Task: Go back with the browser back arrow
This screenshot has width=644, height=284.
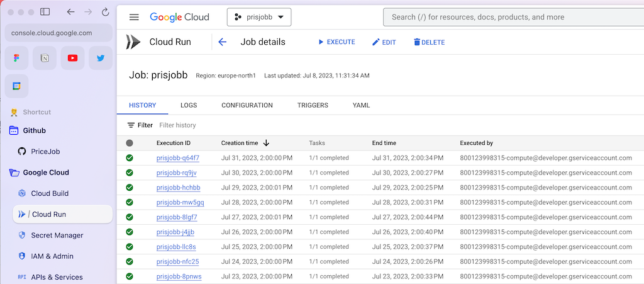Action: click(70, 12)
